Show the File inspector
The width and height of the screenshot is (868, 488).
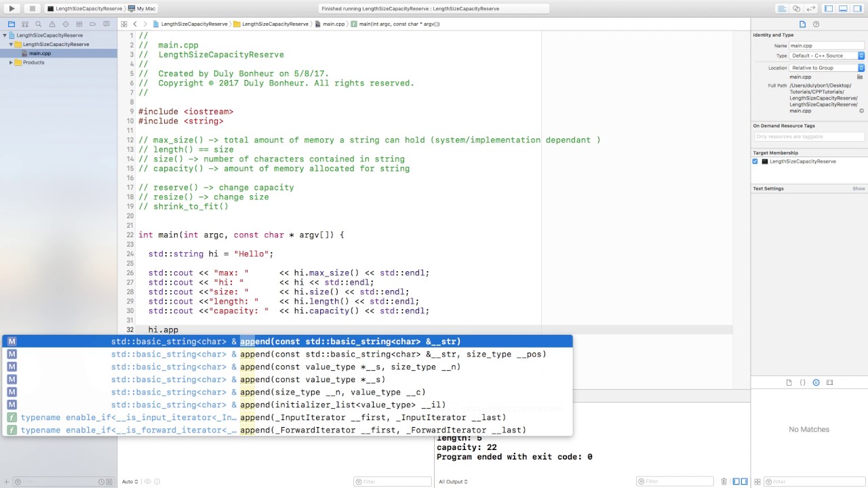click(803, 24)
